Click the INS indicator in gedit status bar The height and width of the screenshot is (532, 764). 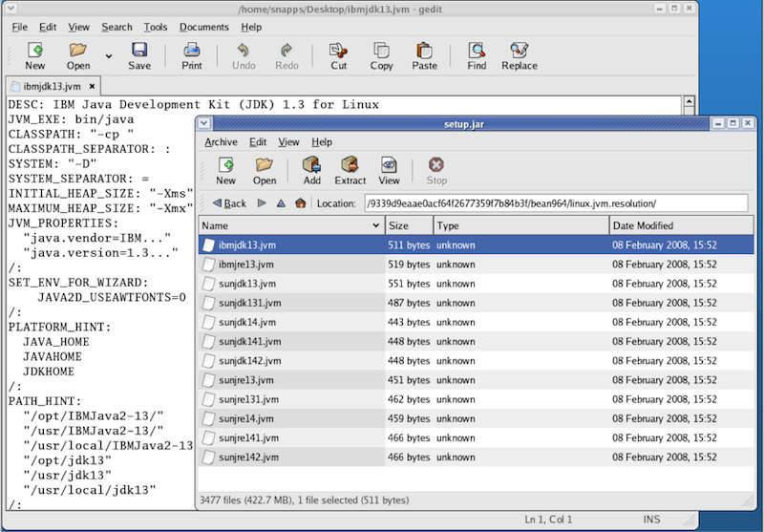click(651, 520)
